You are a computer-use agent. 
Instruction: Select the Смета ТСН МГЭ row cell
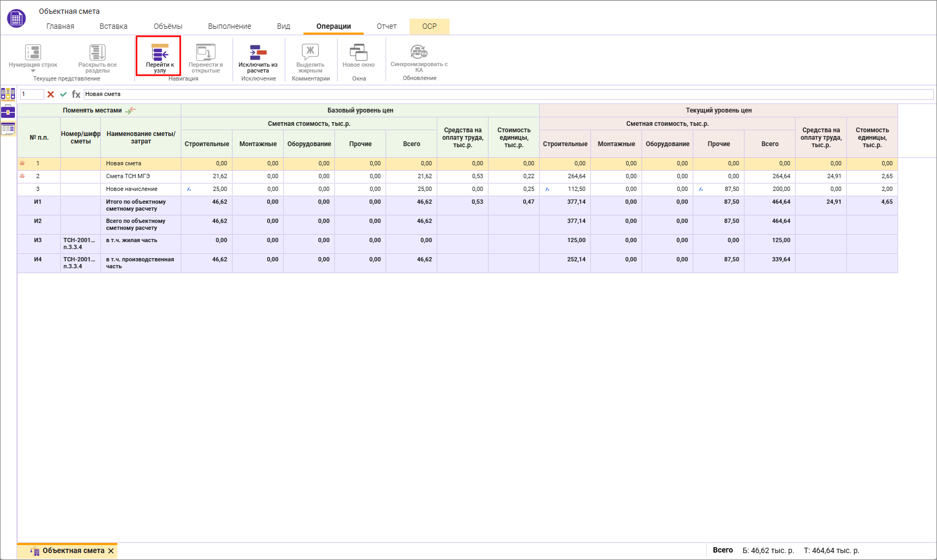point(140,177)
